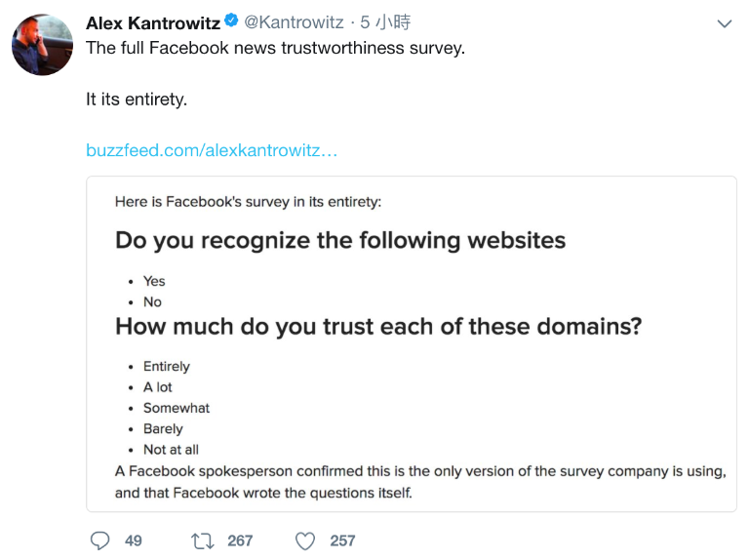This screenshot has height=560, width=749.
Task: Select the "Not at all" bullet option
Action: coord(171,450)
